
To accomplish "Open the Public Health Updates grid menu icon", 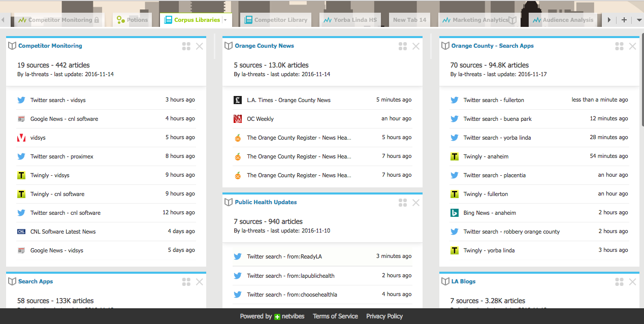I will point(403,203).
